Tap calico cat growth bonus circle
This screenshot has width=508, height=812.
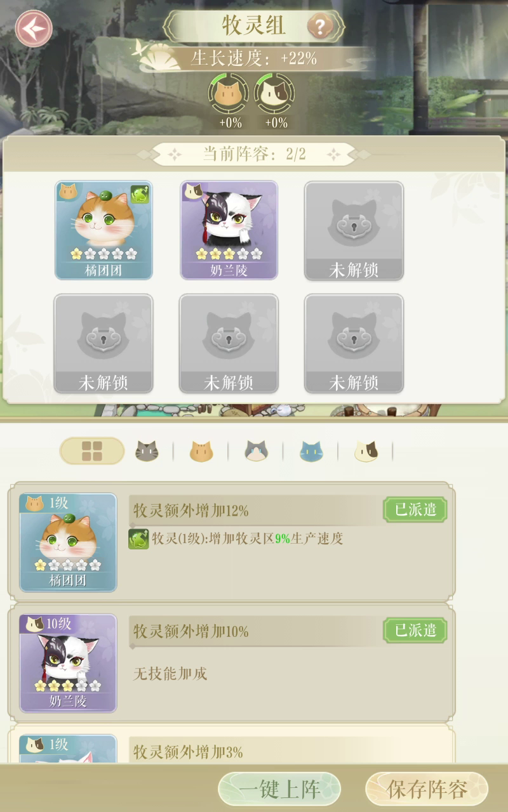275,94
